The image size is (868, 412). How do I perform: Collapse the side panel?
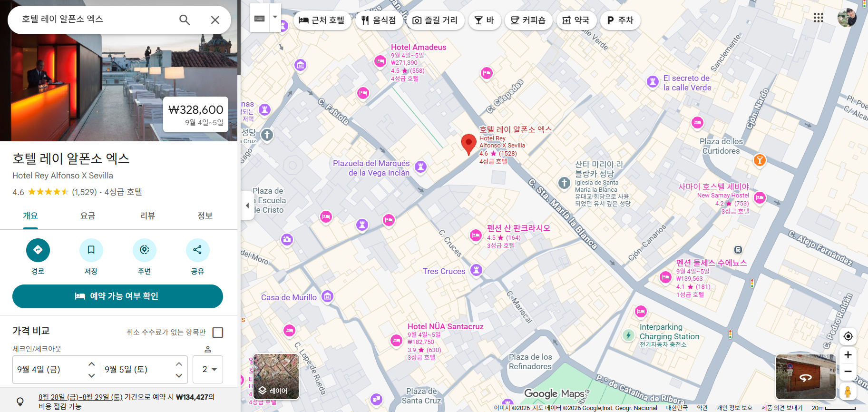coord(247,206)
